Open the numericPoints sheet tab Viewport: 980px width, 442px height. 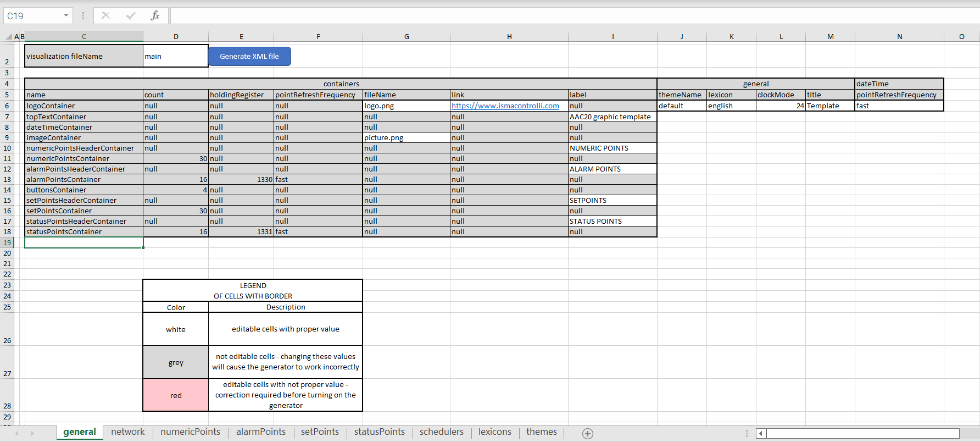point(190,432)
